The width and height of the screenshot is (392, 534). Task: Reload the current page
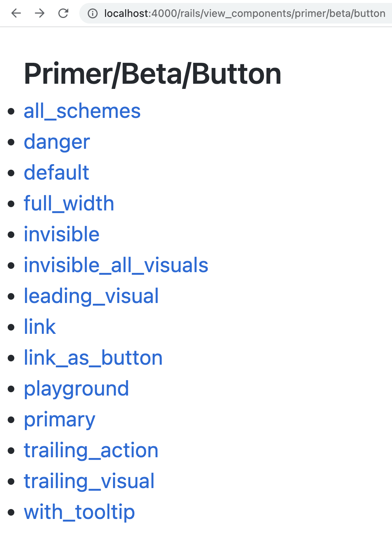click(x=63, y=14)
